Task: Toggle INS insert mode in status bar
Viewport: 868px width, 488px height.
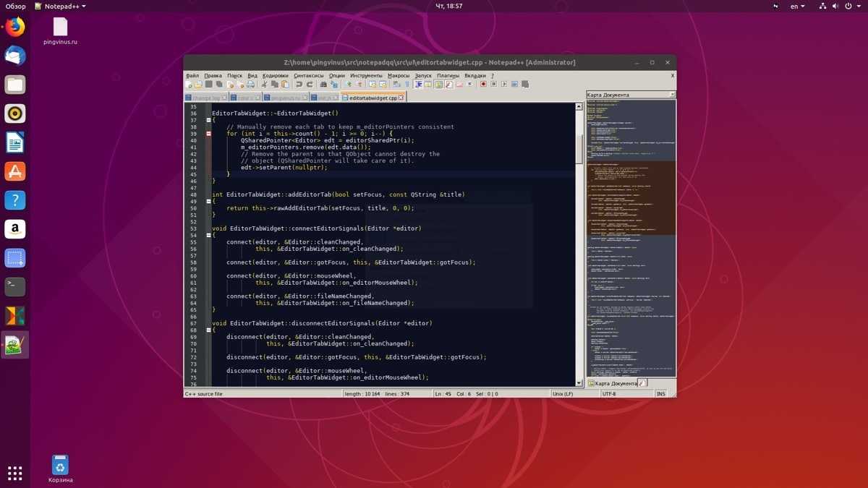Action: coord(660,394)
